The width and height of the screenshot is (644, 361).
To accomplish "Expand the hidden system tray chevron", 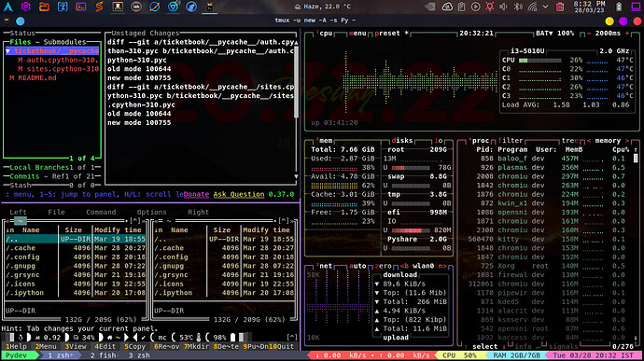I will (x=545, y=7).
